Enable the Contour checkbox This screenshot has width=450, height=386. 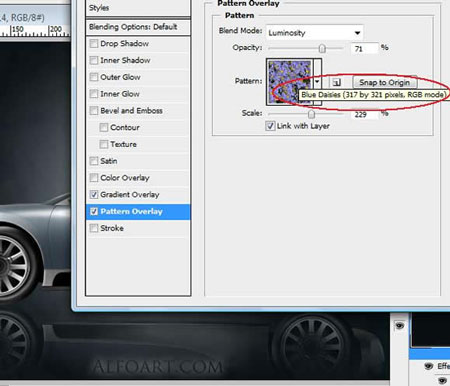tap(104, 127)
